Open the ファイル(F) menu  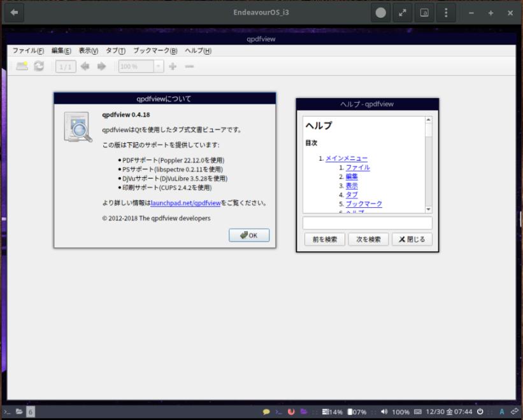point(29,51)
